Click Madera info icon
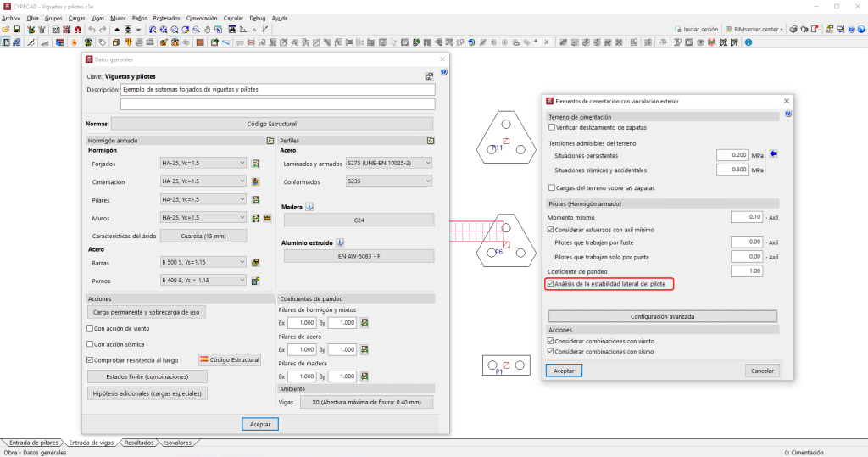This screenshot has width=868, height=457. (309, 207)
